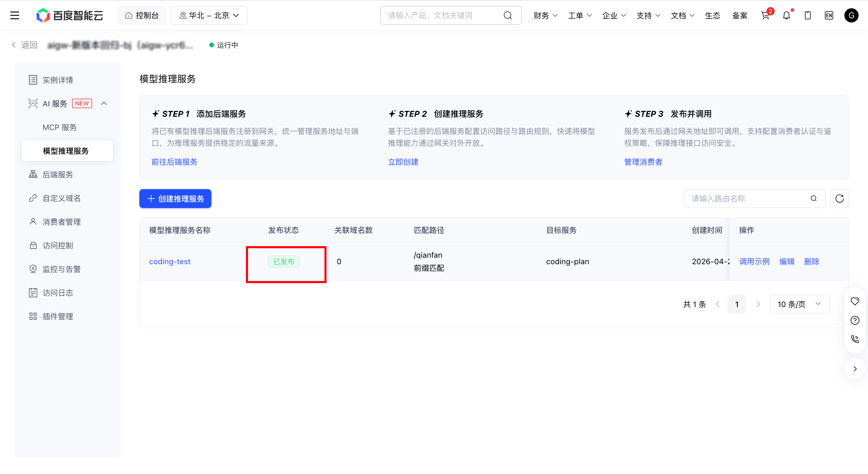Follow the 前往后端服务 link

point(174,162)
